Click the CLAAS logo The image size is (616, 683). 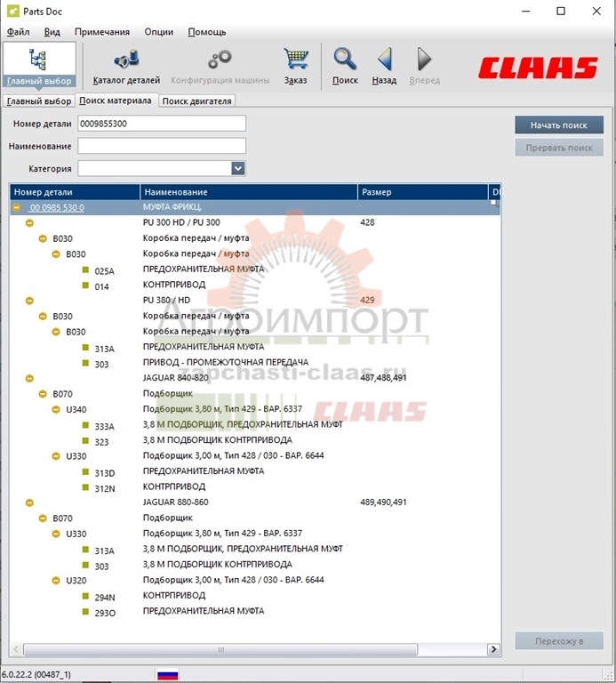(538, 68)
